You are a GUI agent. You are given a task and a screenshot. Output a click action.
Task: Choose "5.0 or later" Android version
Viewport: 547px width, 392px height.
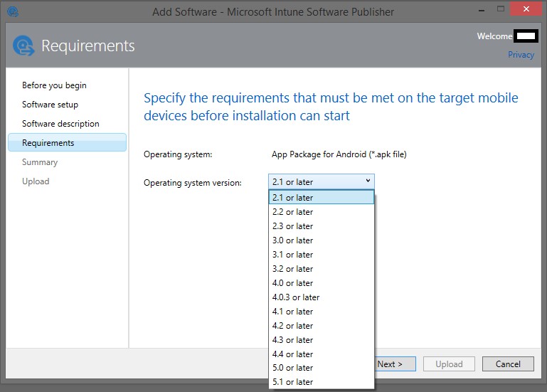coord(322,368)
